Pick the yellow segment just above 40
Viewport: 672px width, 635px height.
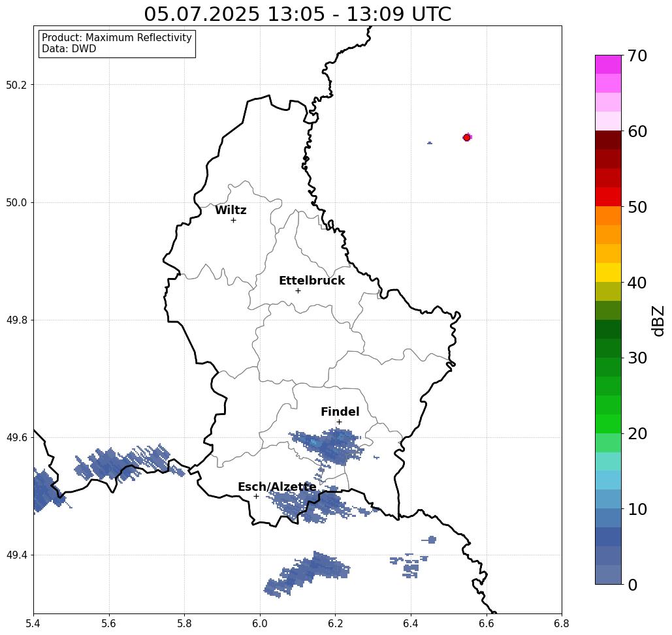pos(608,272)
